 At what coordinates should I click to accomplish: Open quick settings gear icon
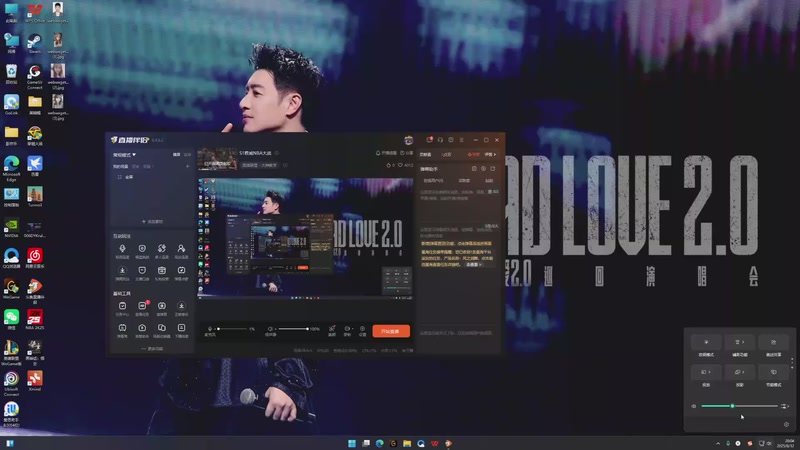[x=786, y=424]
